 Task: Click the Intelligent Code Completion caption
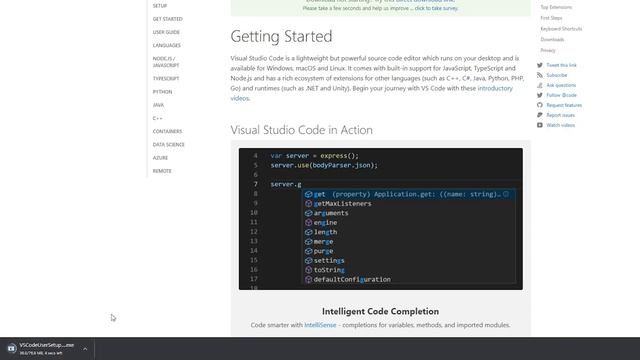click(380, 311)
